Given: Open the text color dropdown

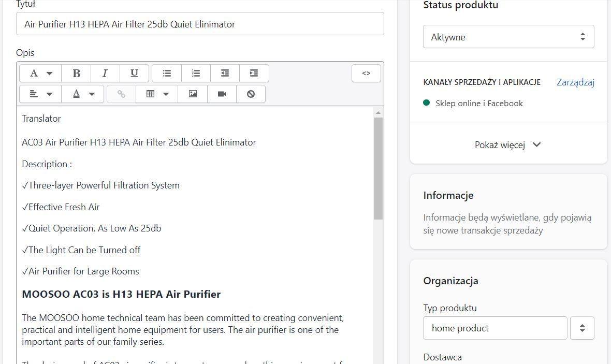Looking at the screenshot, I should coord(83,94).
